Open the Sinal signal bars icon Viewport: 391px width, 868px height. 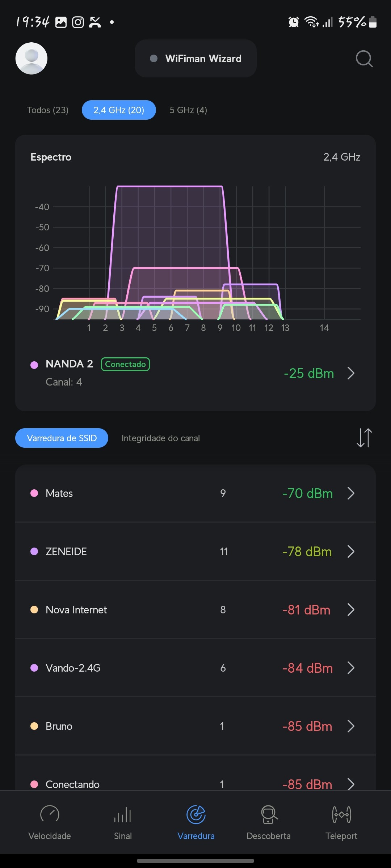[123, 815]
